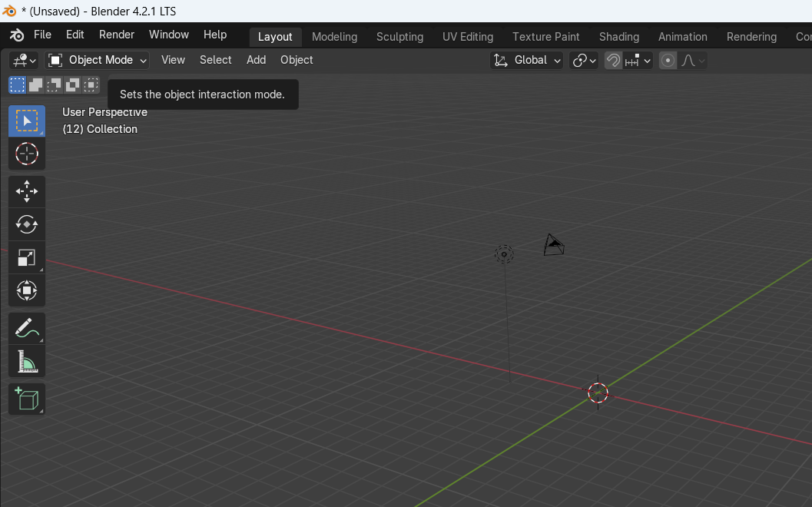Choose the Intersect Selection mode

tap(91, 85)
